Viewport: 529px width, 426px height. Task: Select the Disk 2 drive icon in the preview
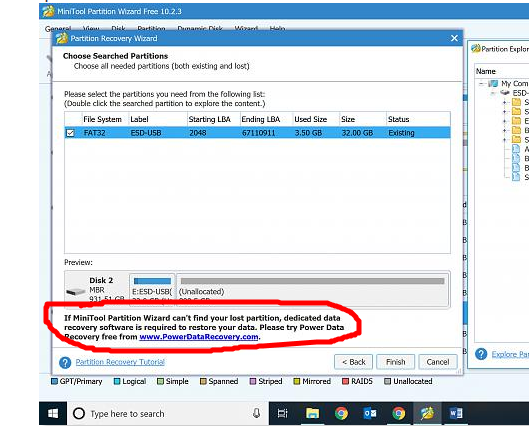click(75, 291)
